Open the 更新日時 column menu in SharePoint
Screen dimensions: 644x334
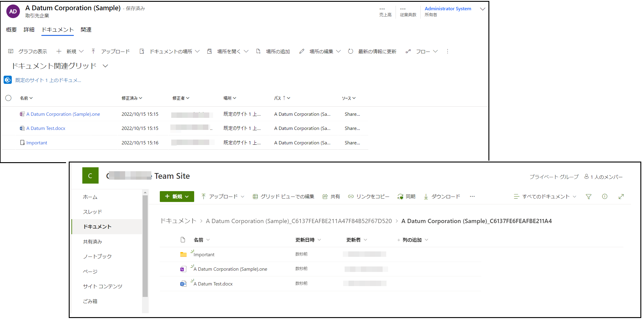click(x=308, y=240)
